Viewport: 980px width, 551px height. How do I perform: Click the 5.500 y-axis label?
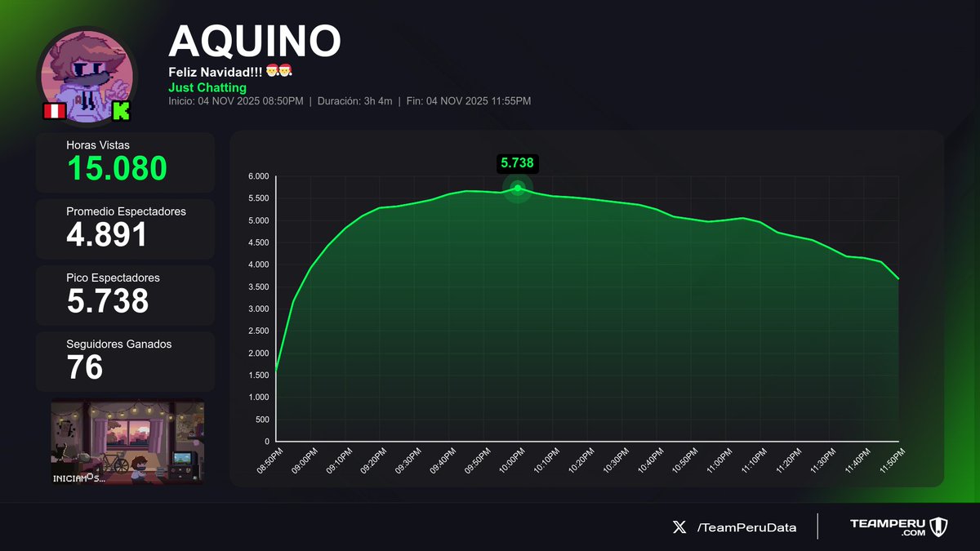[258, 198]
